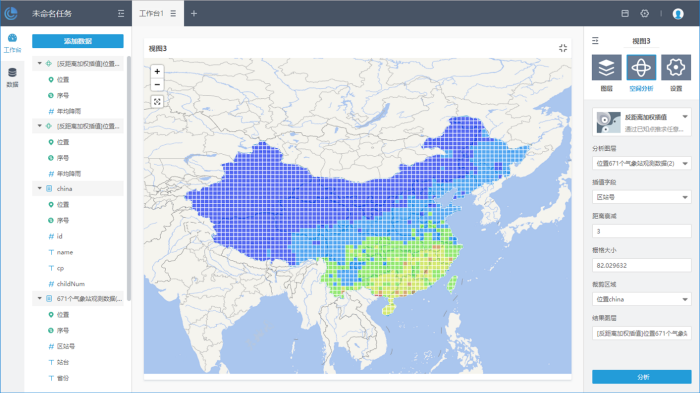Collapse the china dataset tree node
The height and width of the screenshot is (393, 700).
40,188
